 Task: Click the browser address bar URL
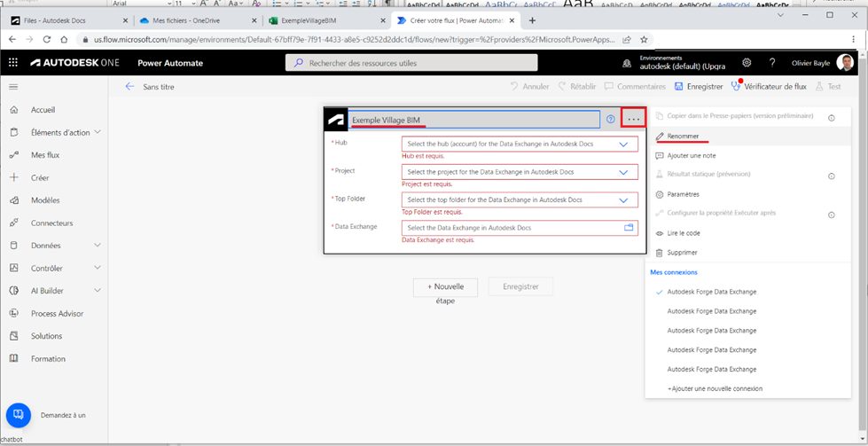pyautogui.click(x=355, y=40)
